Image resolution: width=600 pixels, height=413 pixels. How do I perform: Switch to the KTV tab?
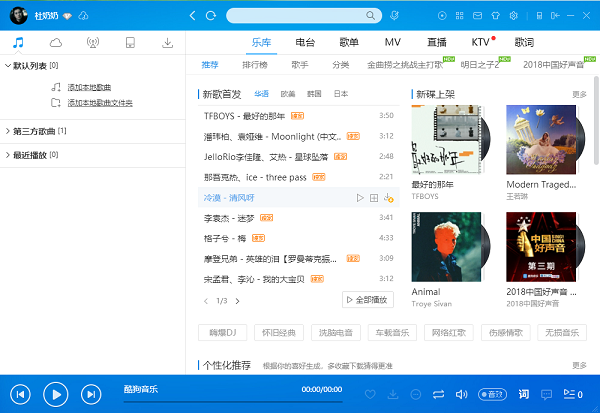[x=480, y=42]
